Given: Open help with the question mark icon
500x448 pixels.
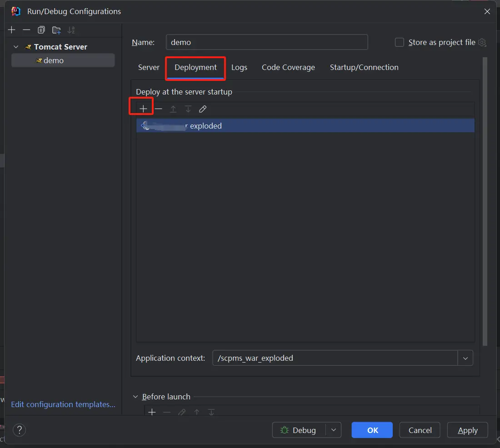Looking at the screenshot, I should tap(19, 430).
